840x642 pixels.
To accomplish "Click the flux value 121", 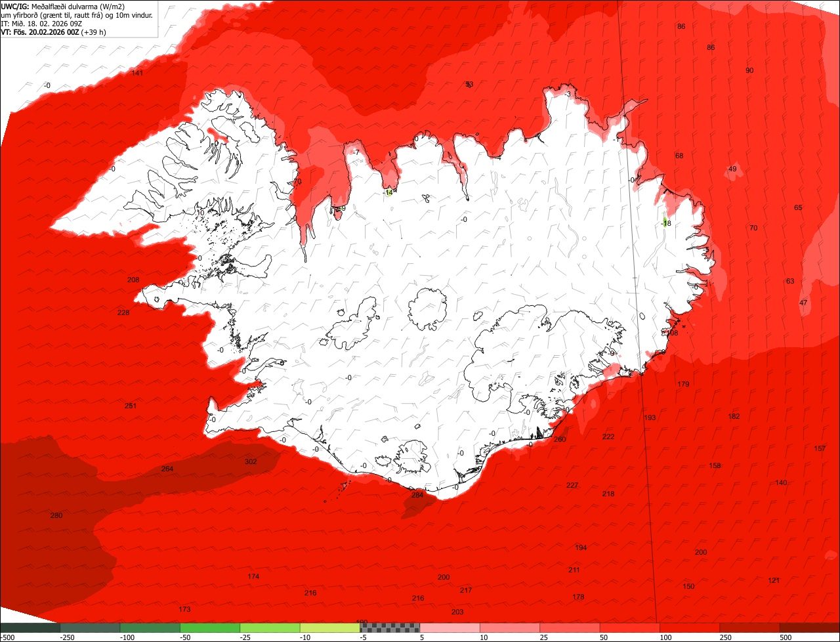I will click(774, 580).
